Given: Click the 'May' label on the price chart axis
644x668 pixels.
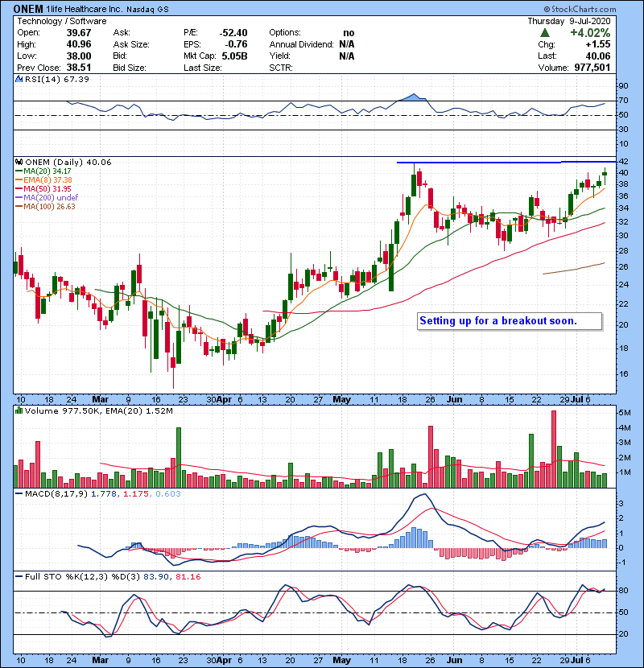Looking at the screenshot, I should [x=341, y=400].
